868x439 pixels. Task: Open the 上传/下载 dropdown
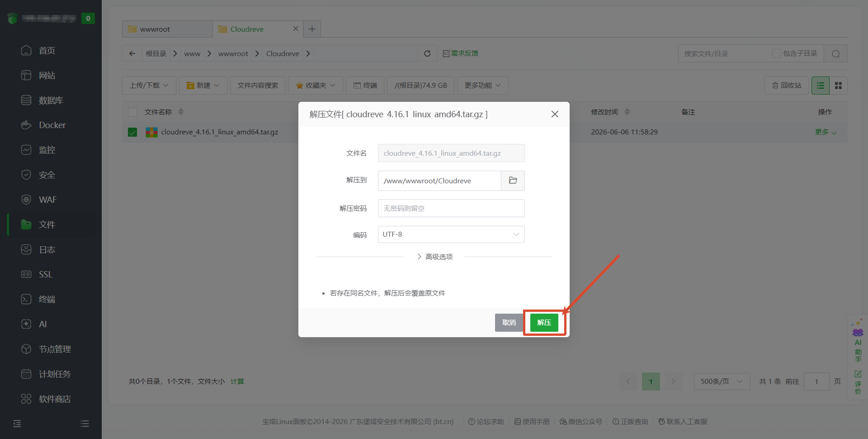point(149,85)
